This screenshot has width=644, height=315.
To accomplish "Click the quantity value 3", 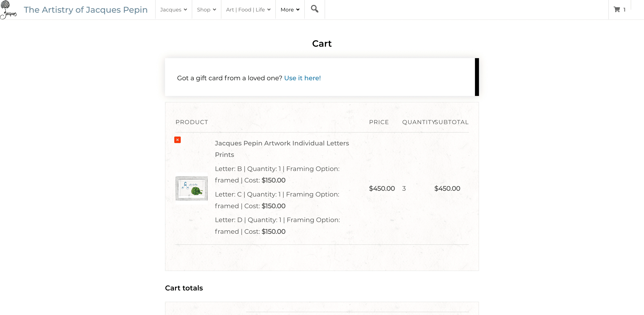I will tap(404, 188).
